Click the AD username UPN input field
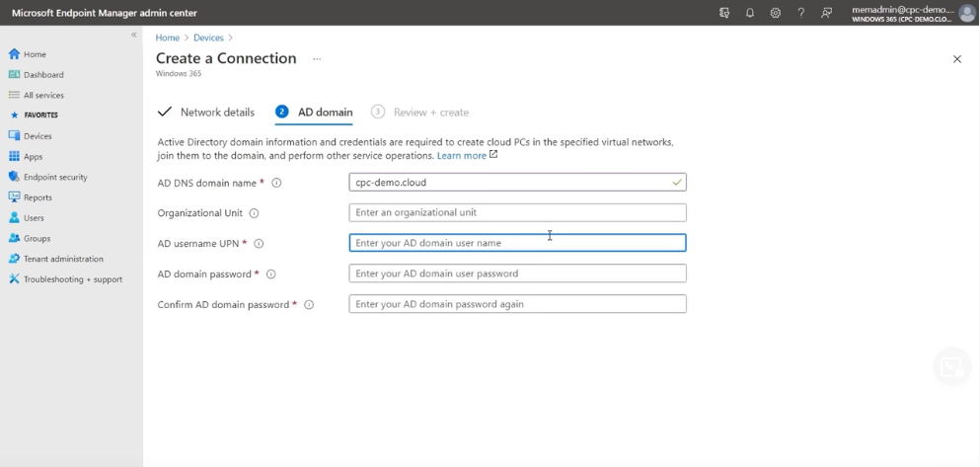The image size is (980, 467). [517, 243]
